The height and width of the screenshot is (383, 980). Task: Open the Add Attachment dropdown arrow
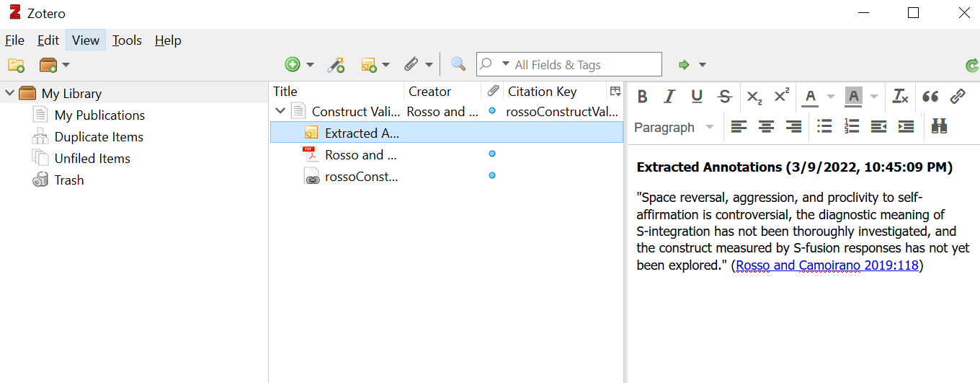pyautogui.click(x=429, y=65)
